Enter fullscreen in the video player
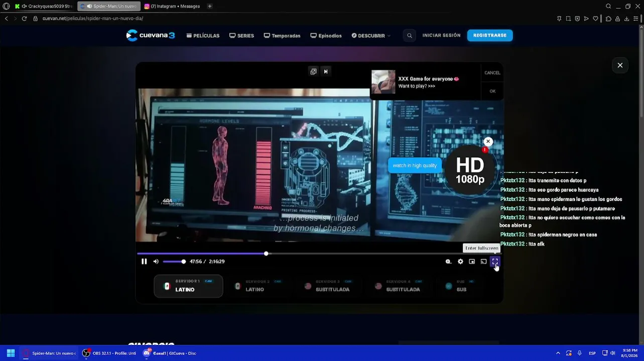The height and width of the screenshot is (361, 644). tap(495, 261)
